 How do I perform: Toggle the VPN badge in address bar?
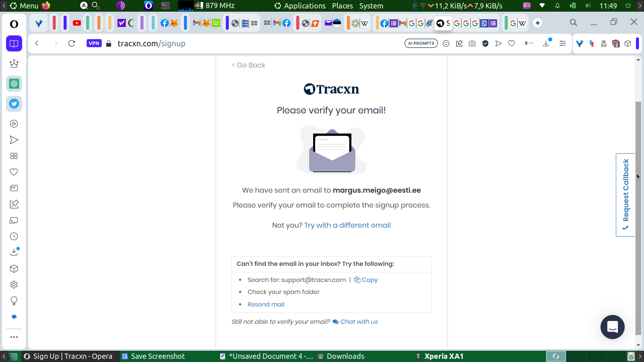(x=94, y=43)
